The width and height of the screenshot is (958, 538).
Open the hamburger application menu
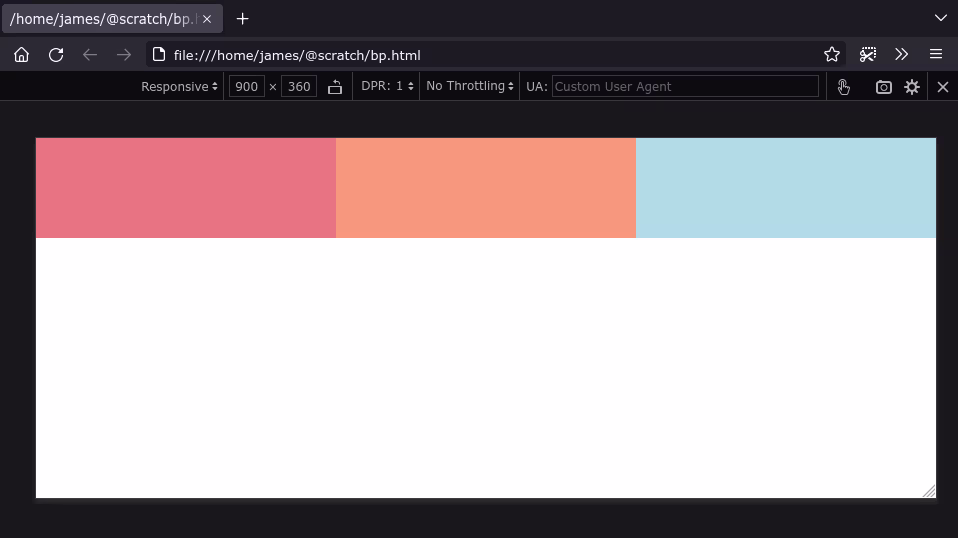click(936, 55)
